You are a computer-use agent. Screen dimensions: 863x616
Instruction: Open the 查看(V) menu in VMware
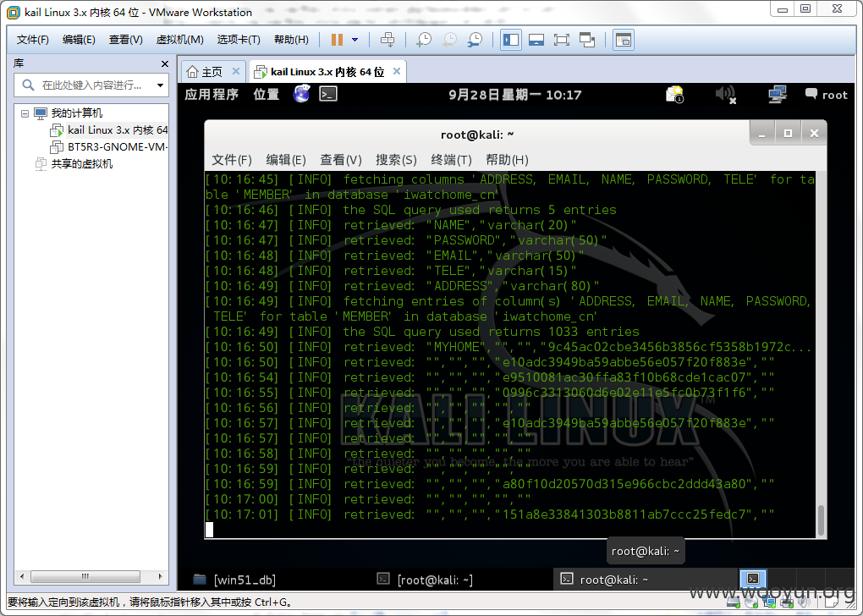click(125, 40)
